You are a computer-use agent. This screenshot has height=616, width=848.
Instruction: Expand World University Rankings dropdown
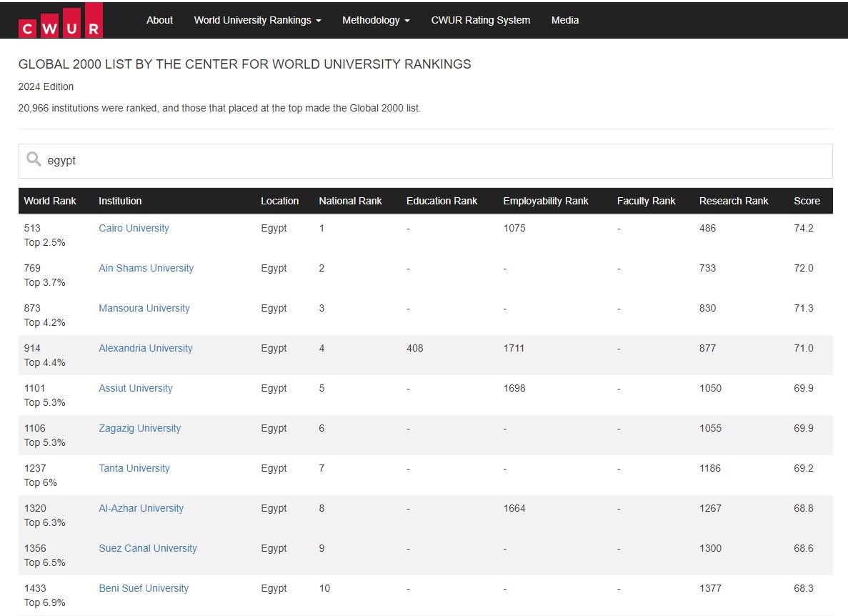point(257,20)
